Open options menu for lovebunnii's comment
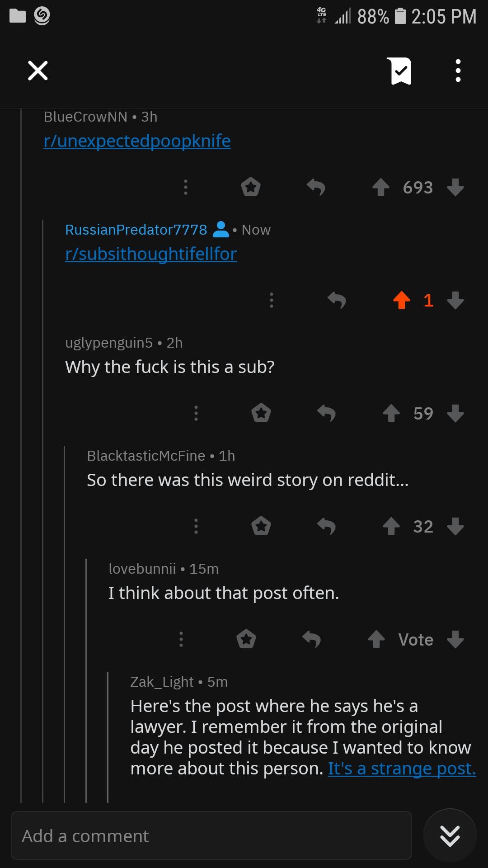 (x=181, y=639)
